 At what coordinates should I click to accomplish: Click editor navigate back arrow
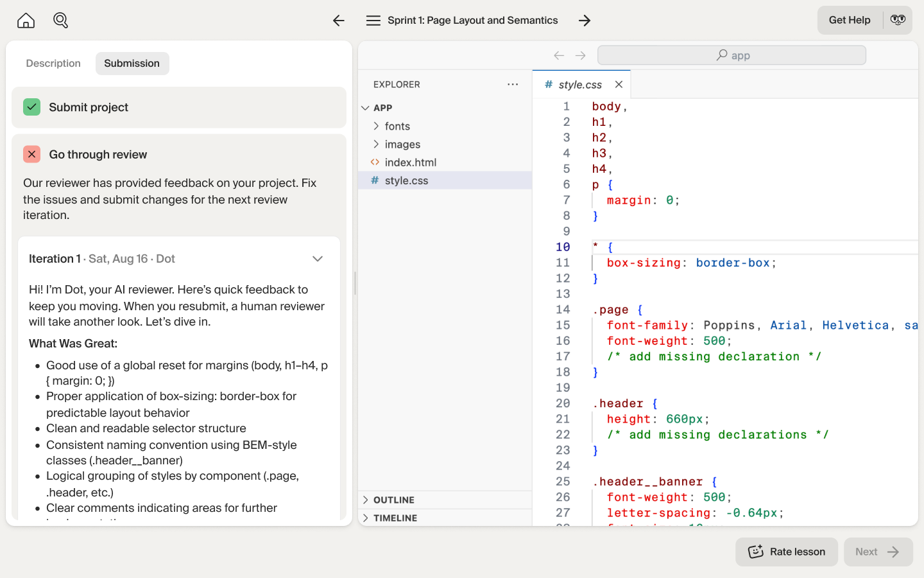(559, 55)
